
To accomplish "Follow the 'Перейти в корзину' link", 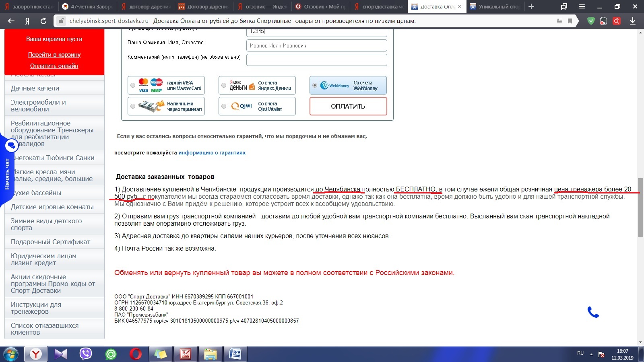I will pos(54,55).
